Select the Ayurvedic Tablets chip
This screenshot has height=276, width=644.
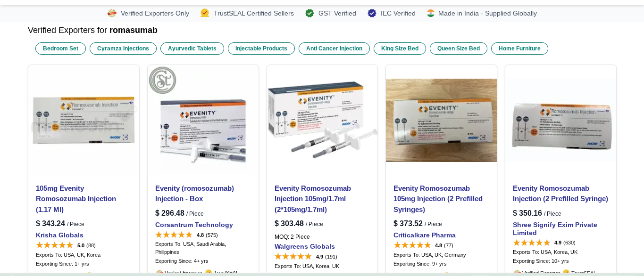tap(192, 49)
